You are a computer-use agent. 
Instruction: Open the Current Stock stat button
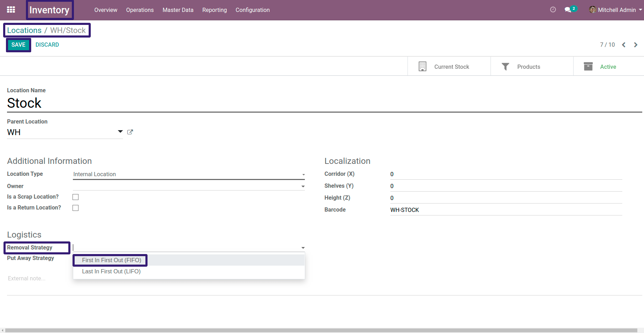(449, 67)
